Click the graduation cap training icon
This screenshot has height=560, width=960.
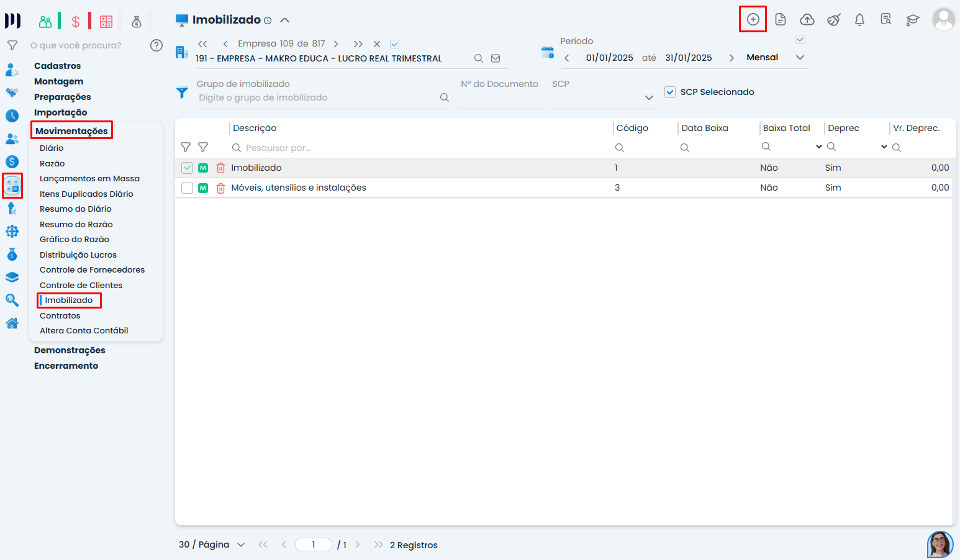pyautogui.click(x=912, y=20)
